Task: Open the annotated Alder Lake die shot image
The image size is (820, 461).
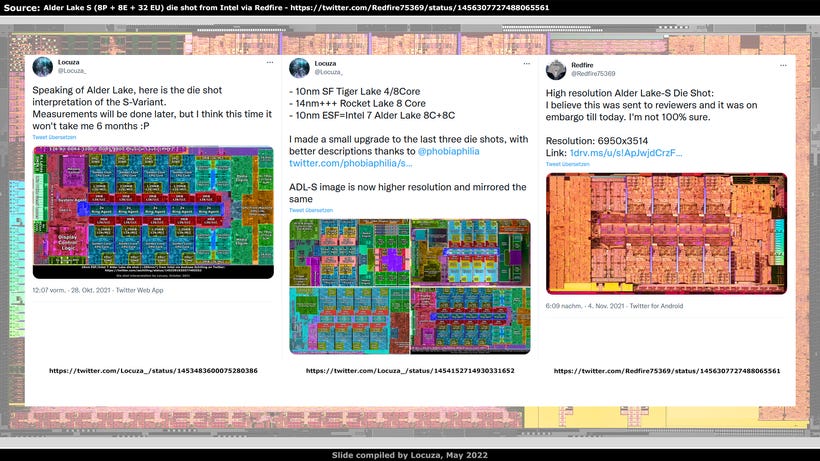Action: point(153,212)
